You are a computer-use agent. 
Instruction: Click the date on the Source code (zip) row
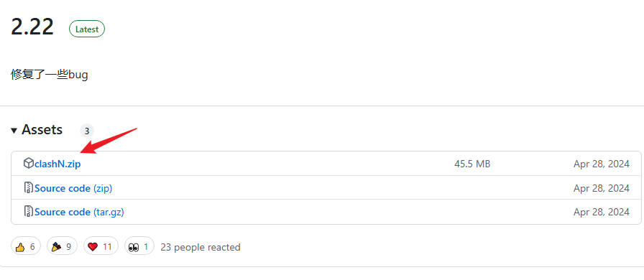coord(602,188)
